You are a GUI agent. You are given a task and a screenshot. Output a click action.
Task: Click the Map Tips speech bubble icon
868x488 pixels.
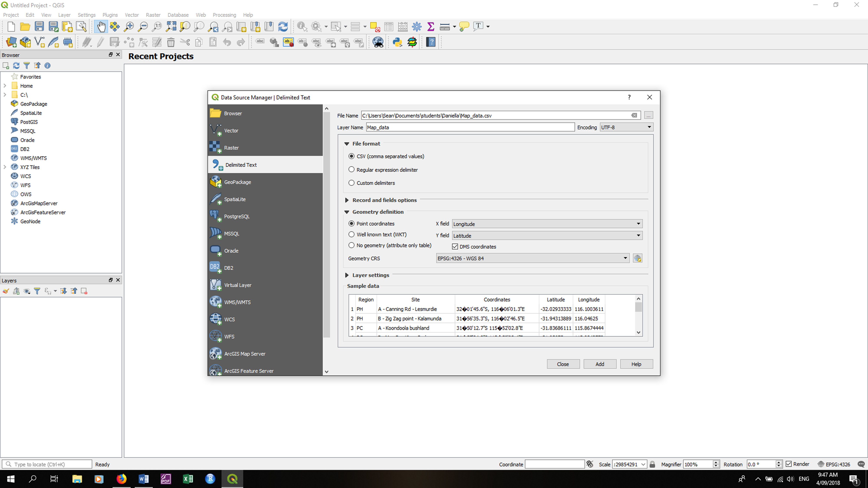464,26
